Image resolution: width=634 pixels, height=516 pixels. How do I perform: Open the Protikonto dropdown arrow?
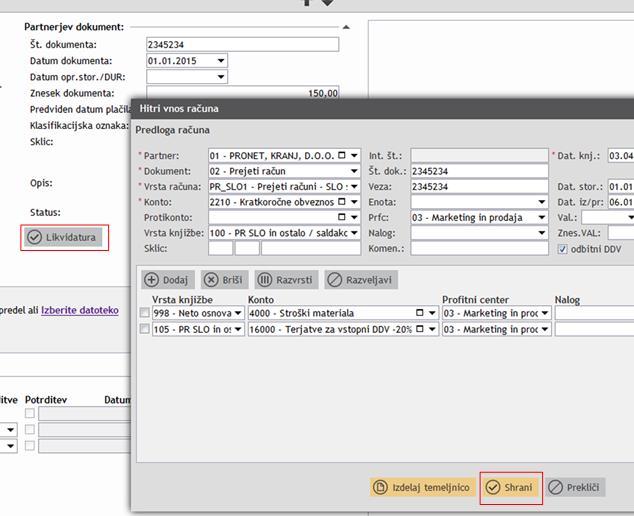tap(354, 217)
